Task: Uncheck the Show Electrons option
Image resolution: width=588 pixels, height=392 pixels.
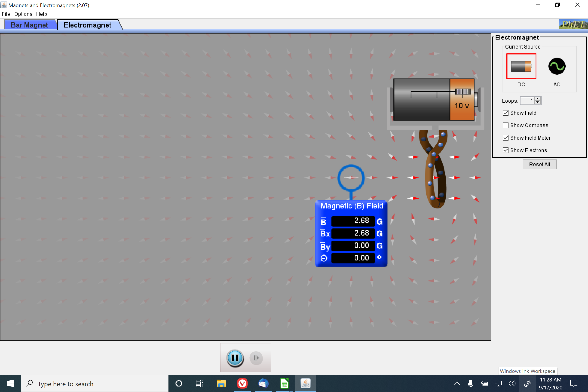Action: tap(506, 150)
